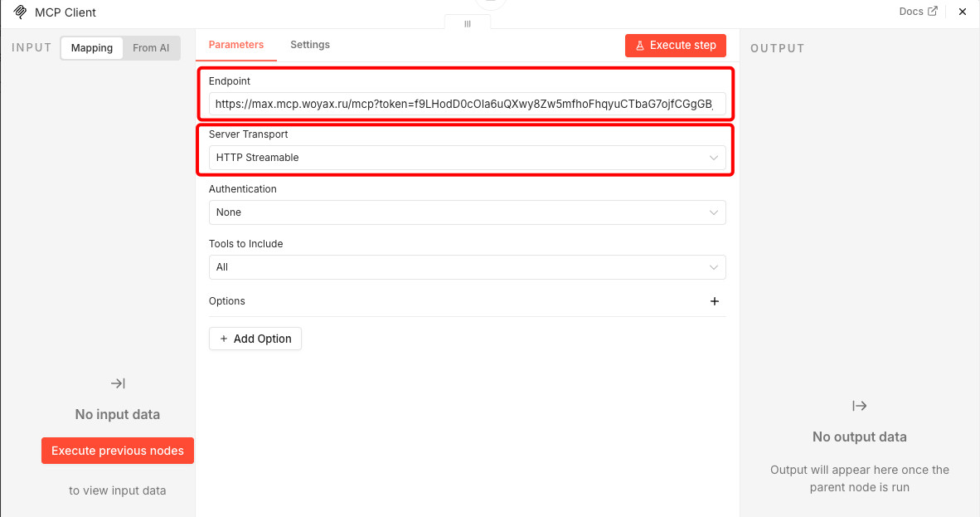Click the flask icon in Execute step

point(640,46)
